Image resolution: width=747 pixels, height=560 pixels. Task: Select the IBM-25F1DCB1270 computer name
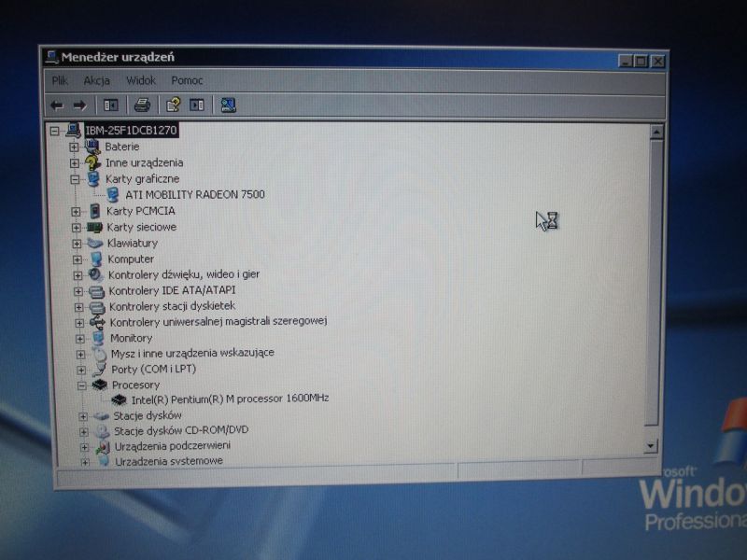click(x=131, y=130)
